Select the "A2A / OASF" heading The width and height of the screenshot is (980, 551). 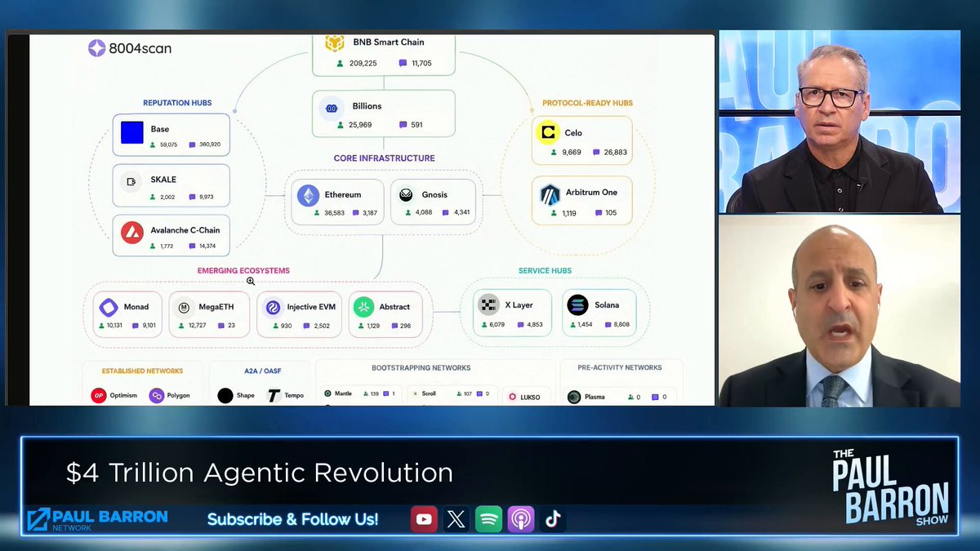click(x=261, y=371)
